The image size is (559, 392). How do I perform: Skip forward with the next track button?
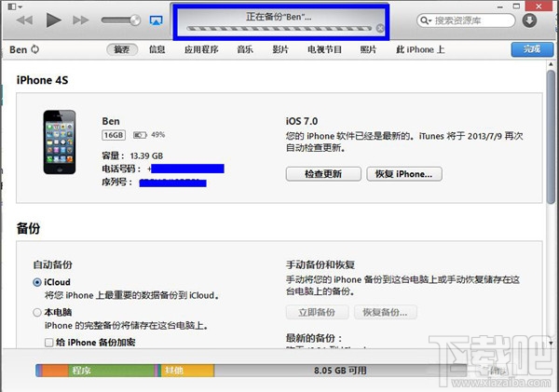tap(81, 20)
